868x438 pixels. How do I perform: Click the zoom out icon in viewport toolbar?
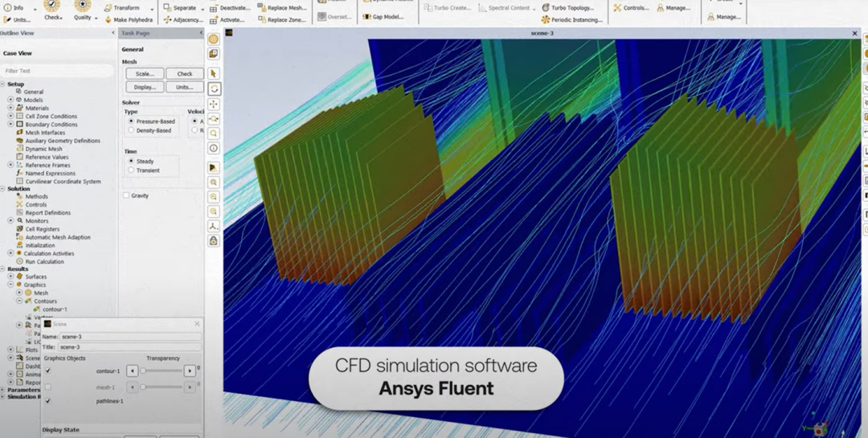point(214,211)
